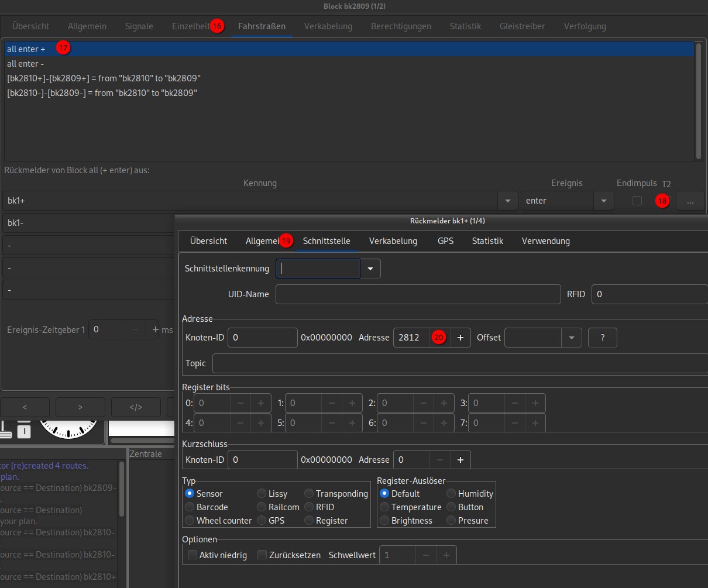Click the previous block '<' button
708x588 pixels.
(x=25, y=407)
